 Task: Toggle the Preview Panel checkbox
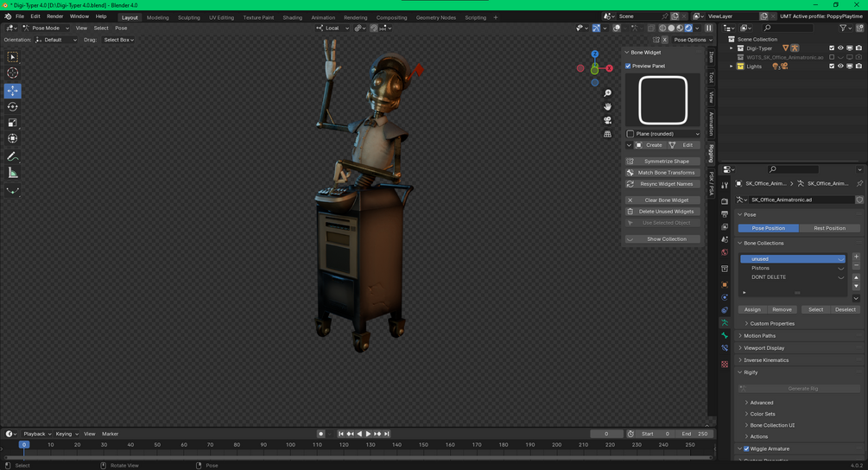(628, 66)
